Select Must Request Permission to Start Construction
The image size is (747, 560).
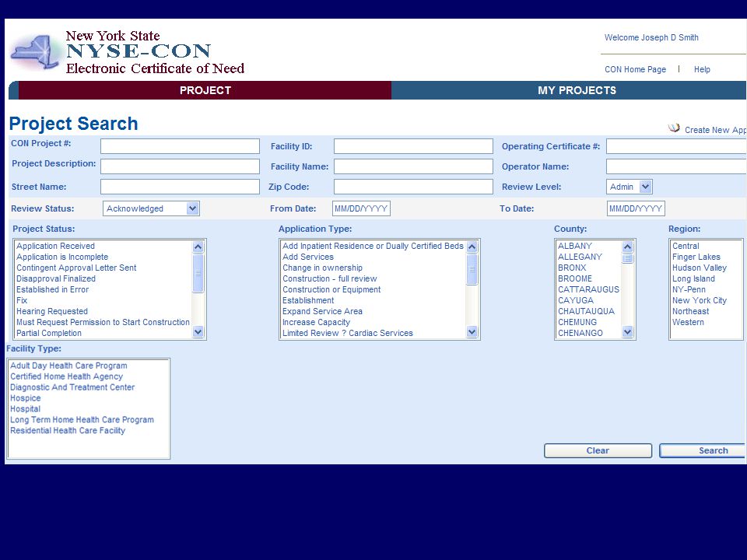(103, 322)
